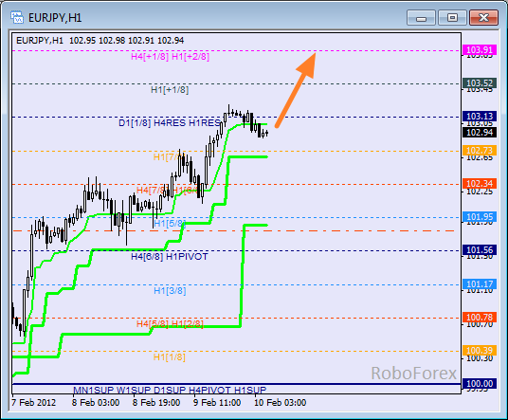Select the 103.91 magenta price label
508x420 pixels.
click(480, 50)
